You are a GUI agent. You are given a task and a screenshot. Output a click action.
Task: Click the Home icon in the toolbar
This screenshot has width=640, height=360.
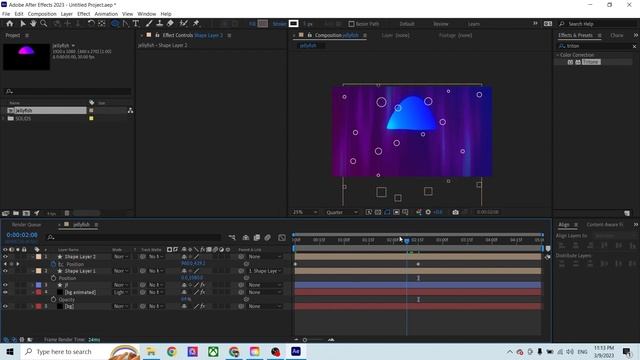pos(9,24)
